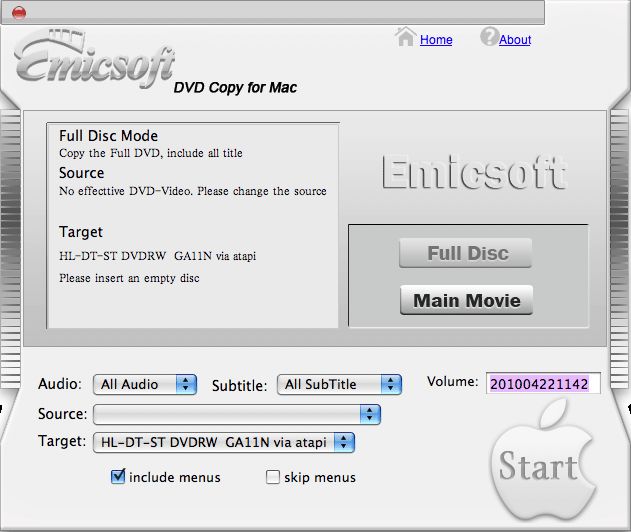The width and height of the screenshot is (631, 532).
Task: Click the "Target" heading in the info panel
Action: coord(81,232)
